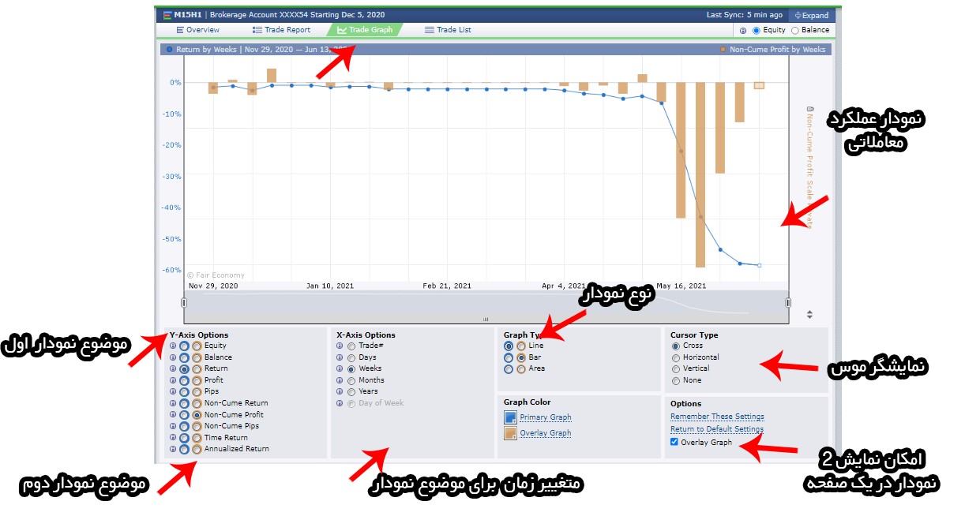Click the info icon beside the top Equity/Balance toggle
980x516 pixels.
pos(743,31)
